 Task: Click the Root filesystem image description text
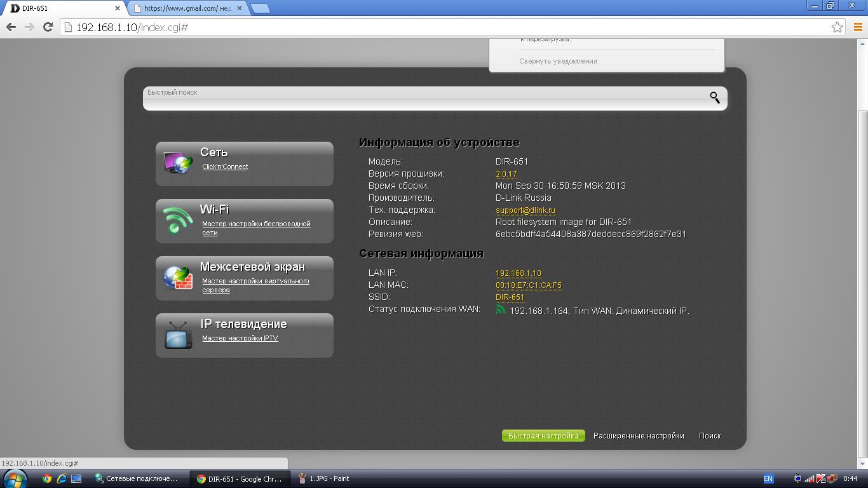(564, 222)
